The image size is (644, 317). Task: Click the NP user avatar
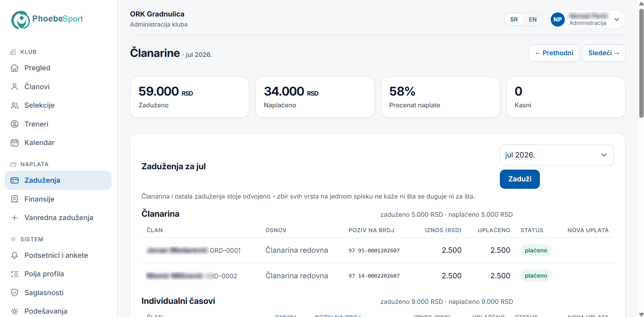(x=557, y=20)
